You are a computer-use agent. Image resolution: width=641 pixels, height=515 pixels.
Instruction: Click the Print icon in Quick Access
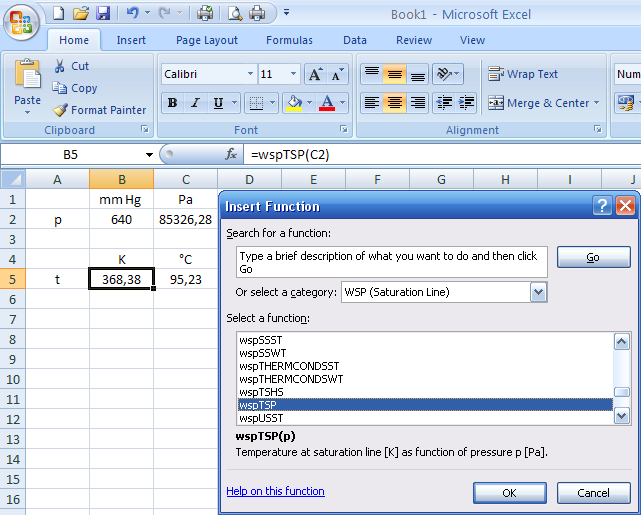pos(257,13)
